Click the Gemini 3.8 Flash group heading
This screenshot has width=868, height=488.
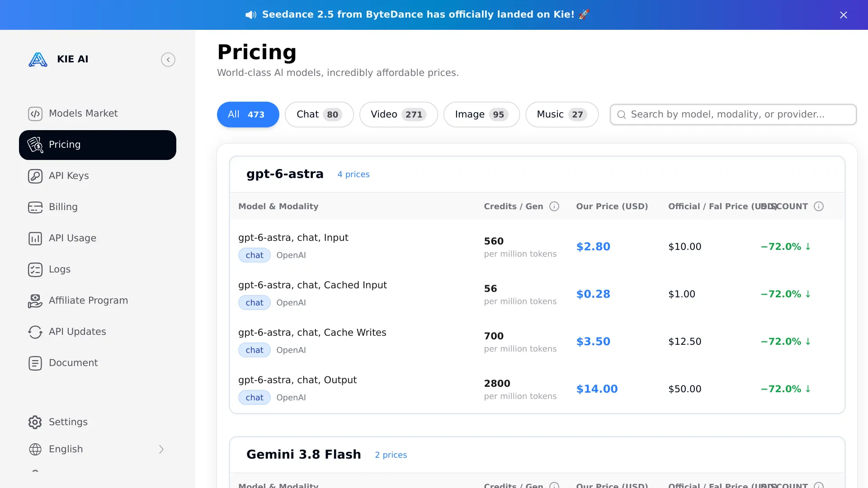[304, 455]
